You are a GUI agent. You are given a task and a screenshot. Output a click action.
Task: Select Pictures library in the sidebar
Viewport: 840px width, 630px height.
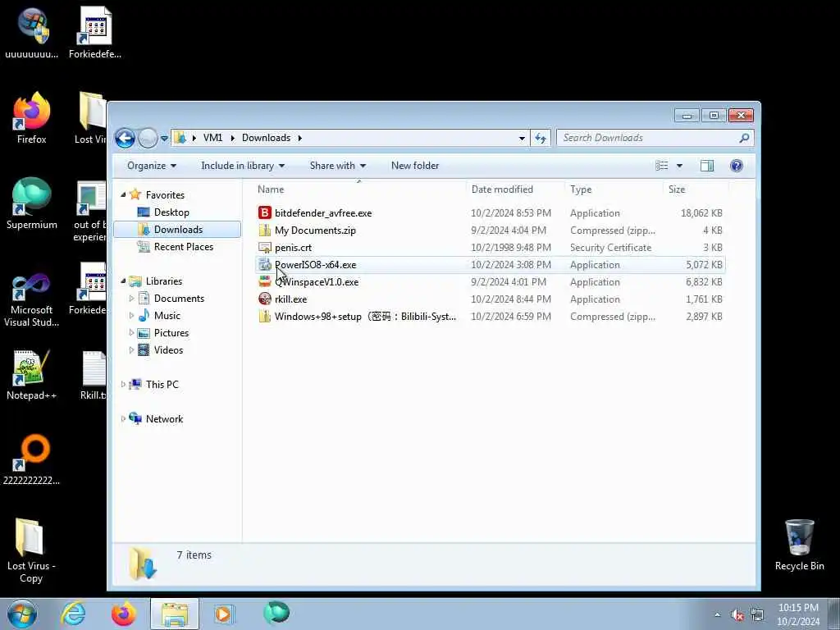click(171, 333)
